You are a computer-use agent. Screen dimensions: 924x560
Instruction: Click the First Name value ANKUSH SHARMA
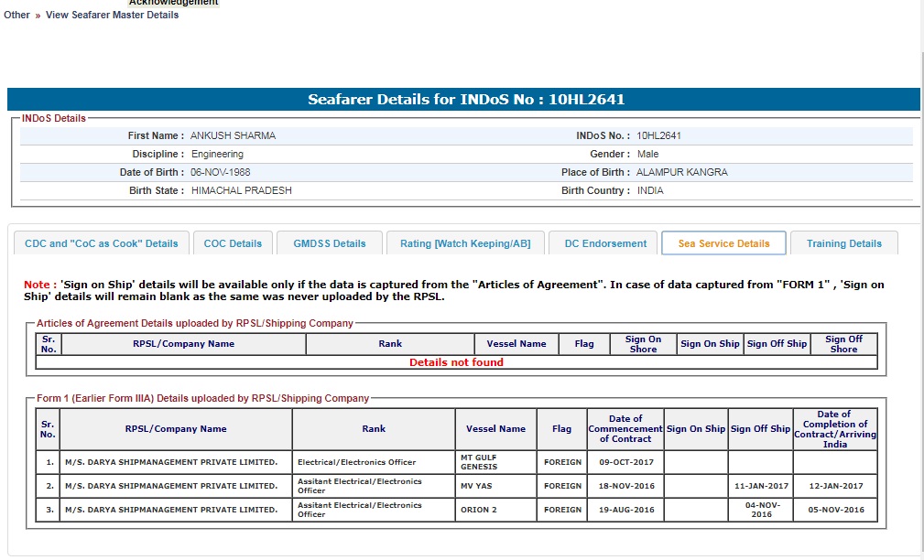(233, 135)
